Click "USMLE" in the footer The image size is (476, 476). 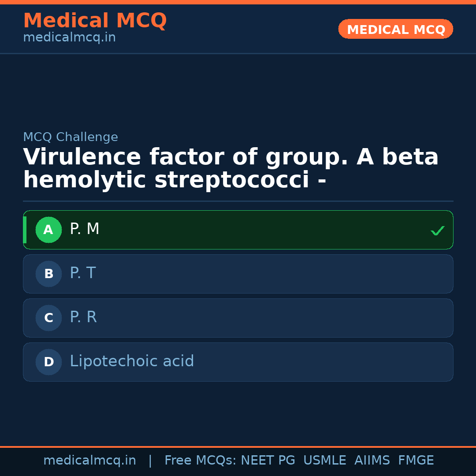(324, 461)
